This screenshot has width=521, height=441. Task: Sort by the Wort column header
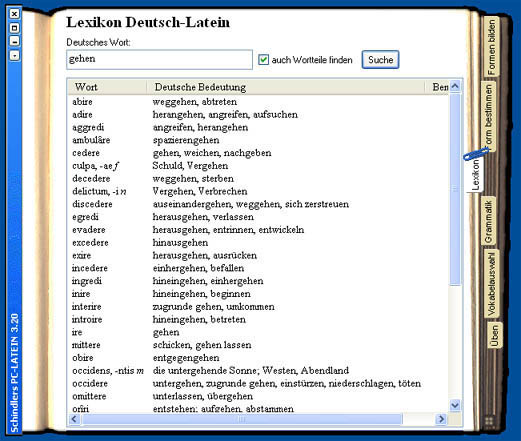pos(107,87)
